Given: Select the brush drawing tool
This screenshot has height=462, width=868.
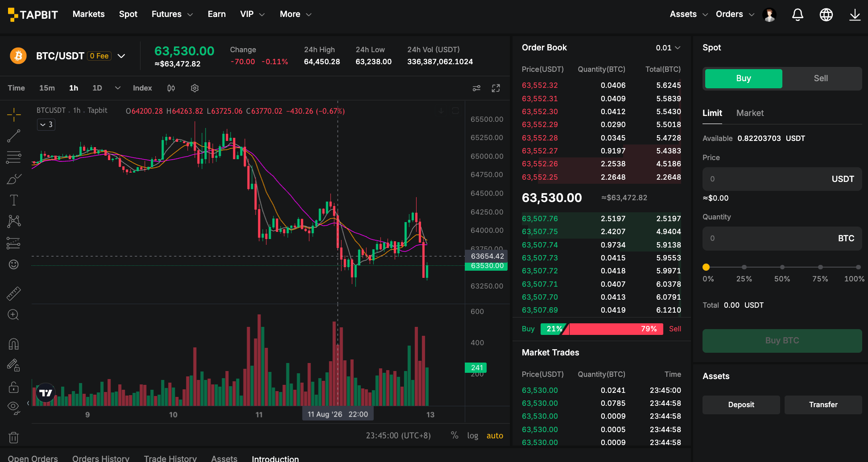Looking at the screenshot, I should [x=14, y=179].
